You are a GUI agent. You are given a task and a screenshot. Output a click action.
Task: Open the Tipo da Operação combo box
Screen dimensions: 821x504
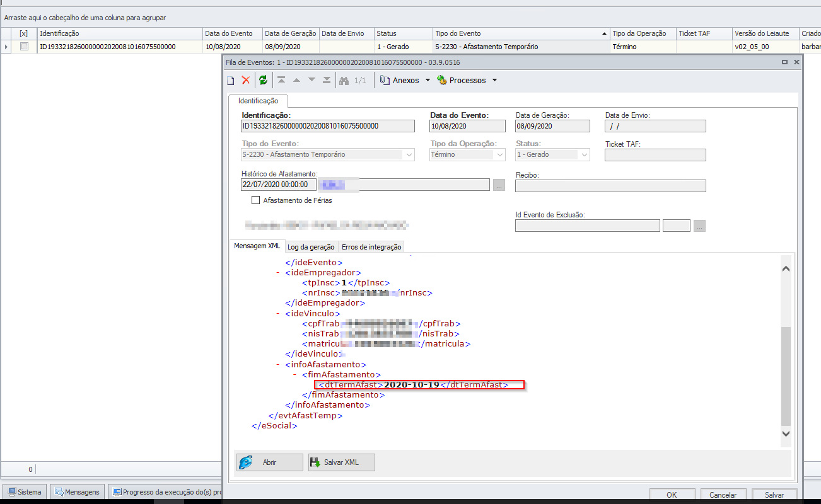[500, 154]
